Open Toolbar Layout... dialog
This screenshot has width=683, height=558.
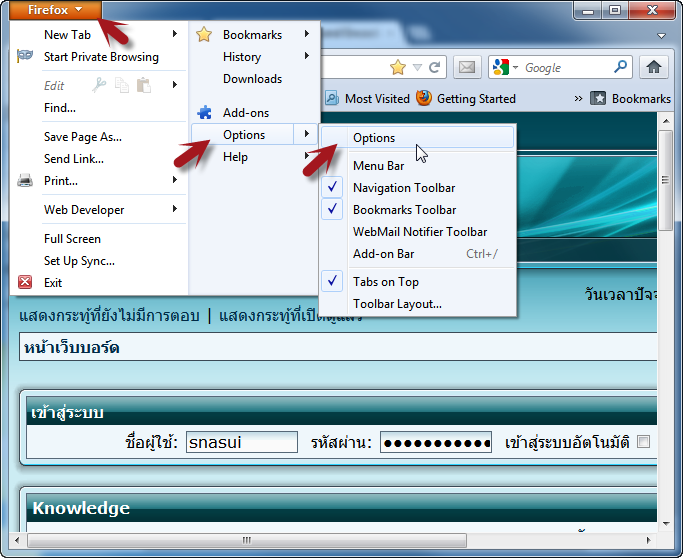click(x=417, y=304)
